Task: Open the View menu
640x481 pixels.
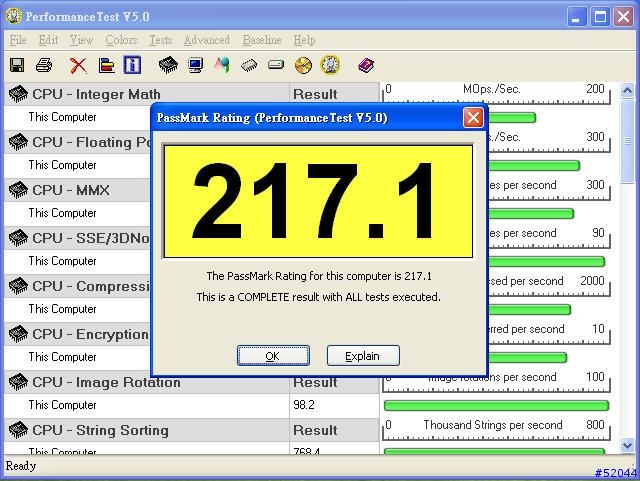Action: (x=81, y=40)
